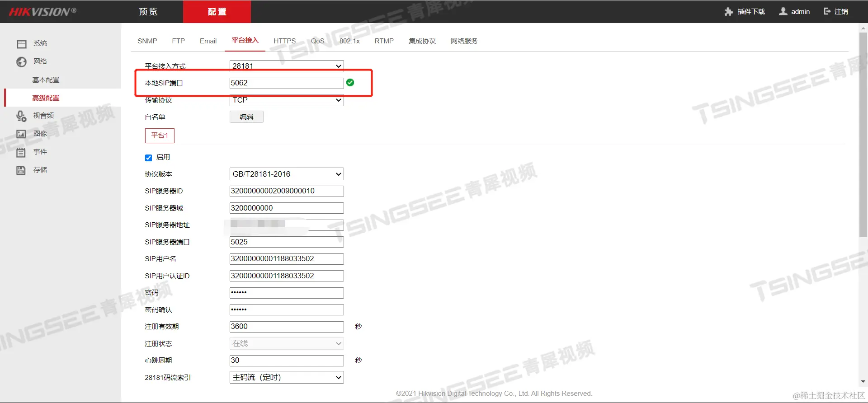The width and height of the screenshot is (868, 403).
Task: Click the 密码 password field
Action: (x=287, y=293)
